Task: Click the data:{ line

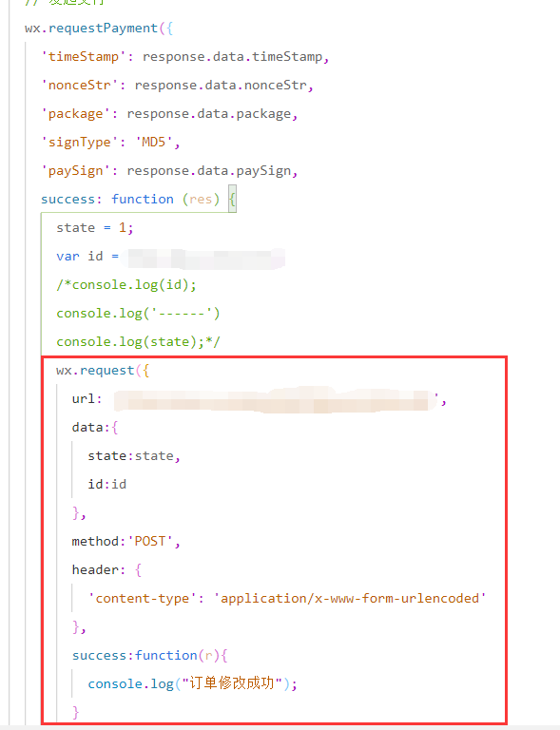Action: tap(95, 428)
